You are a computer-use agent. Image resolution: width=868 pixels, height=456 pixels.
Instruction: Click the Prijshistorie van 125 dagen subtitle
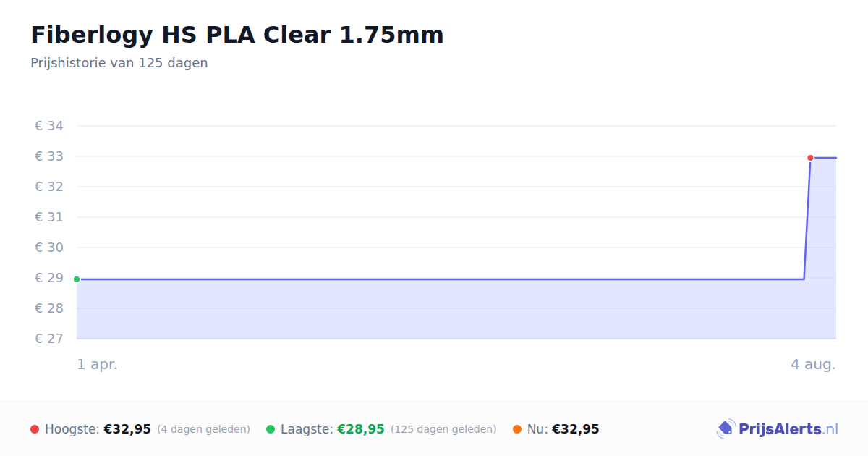click(x=119, y=63)
